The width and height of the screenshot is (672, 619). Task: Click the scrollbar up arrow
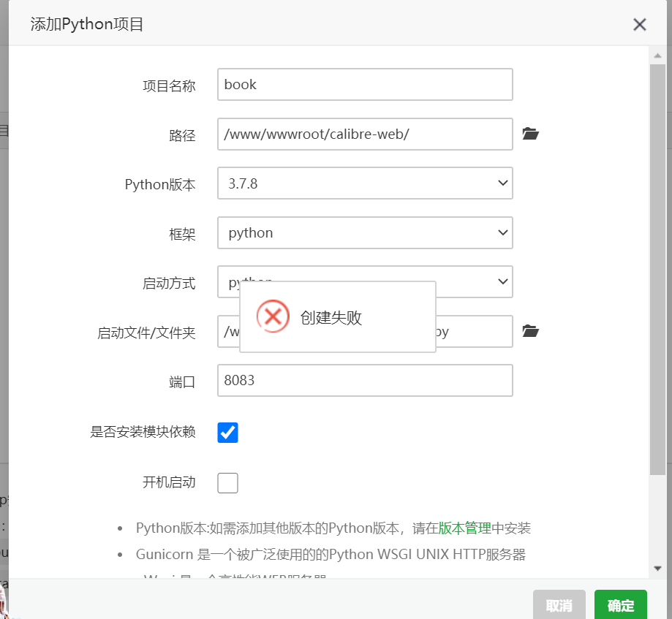[657, 56]
